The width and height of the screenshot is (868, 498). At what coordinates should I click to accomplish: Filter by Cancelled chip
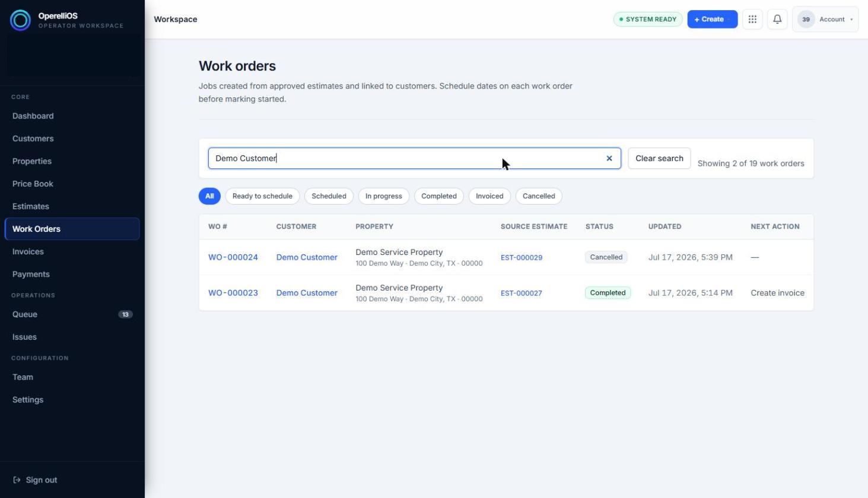[539, 196]
